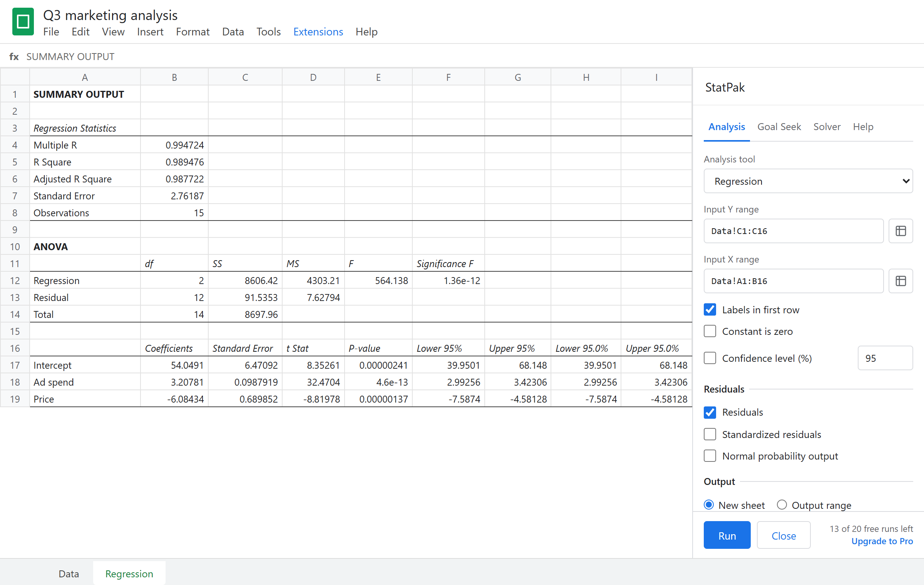Viewport: 924px width, 585px height.
Task: Click the Close button in StatPak
Action: tap(784, 535)
